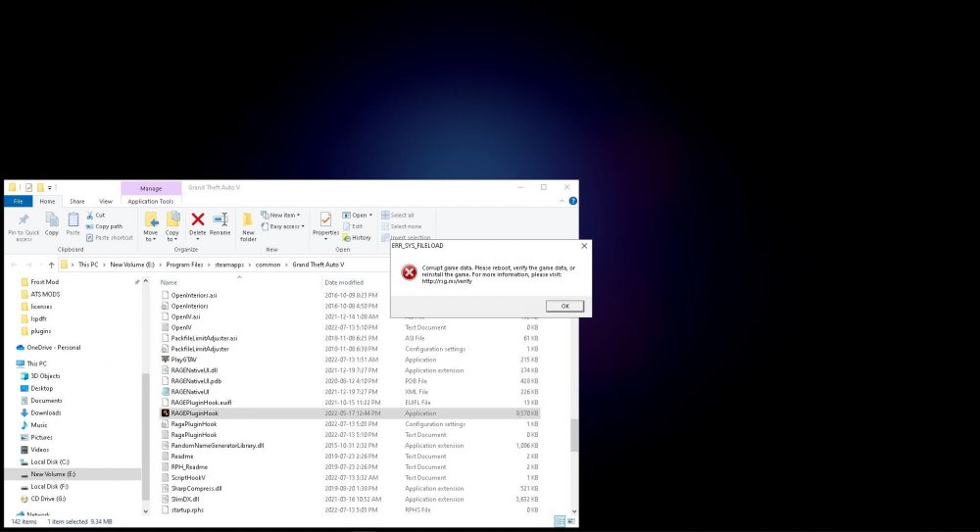Click This PC in the address bar
The width and height of the screenshot is (980, 532).
pyautogui.click(x=88, y=265)
